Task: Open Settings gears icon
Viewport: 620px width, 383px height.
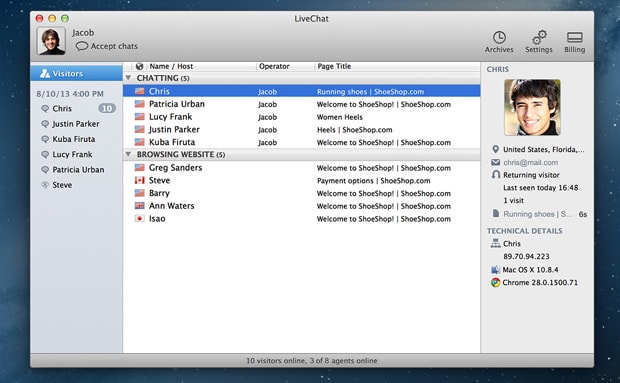Action: (539, 37)
